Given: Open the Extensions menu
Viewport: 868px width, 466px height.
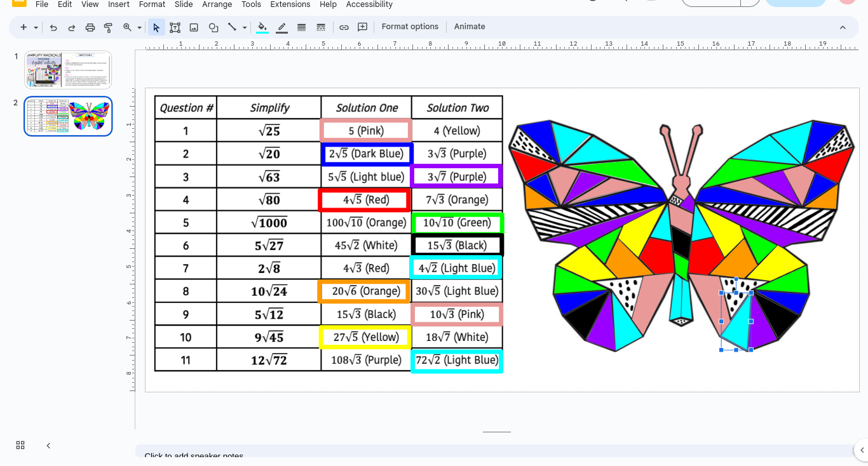Looking at the screenshot, I should (x=290, y=4).
